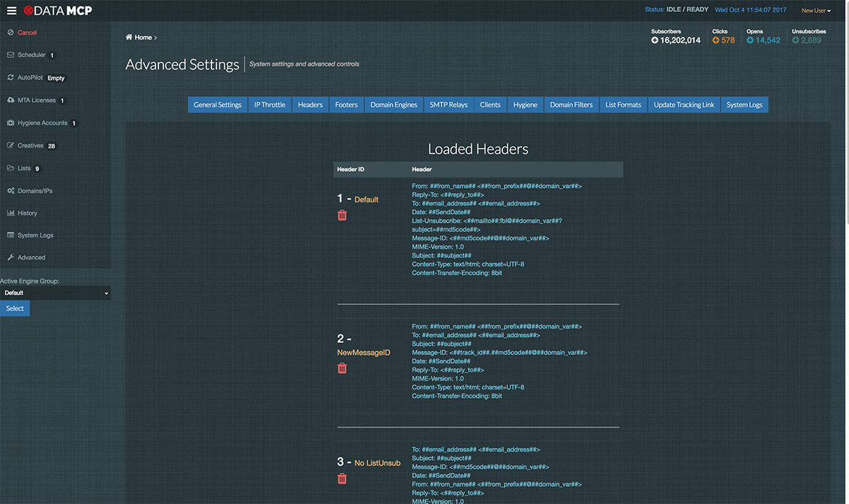849x504 pixels.
Task: Click the No ListUnsub header name
Action: tap(378, 463)
